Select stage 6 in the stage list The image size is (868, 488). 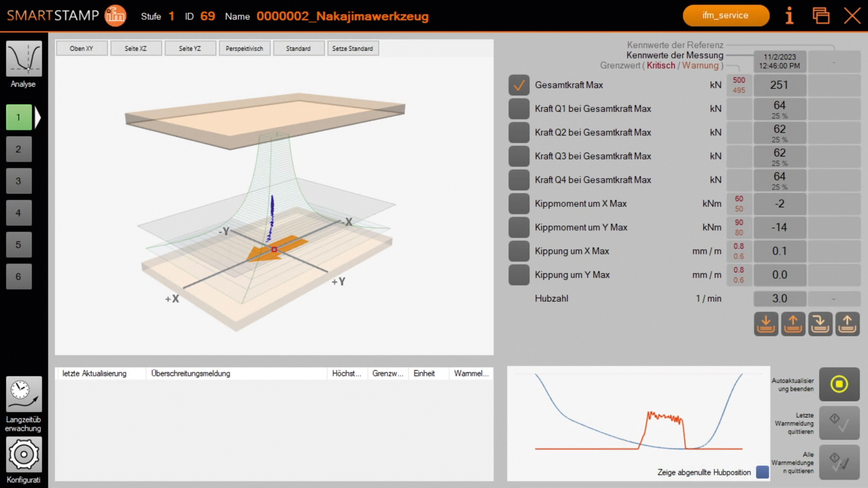(x=19, y=276)
